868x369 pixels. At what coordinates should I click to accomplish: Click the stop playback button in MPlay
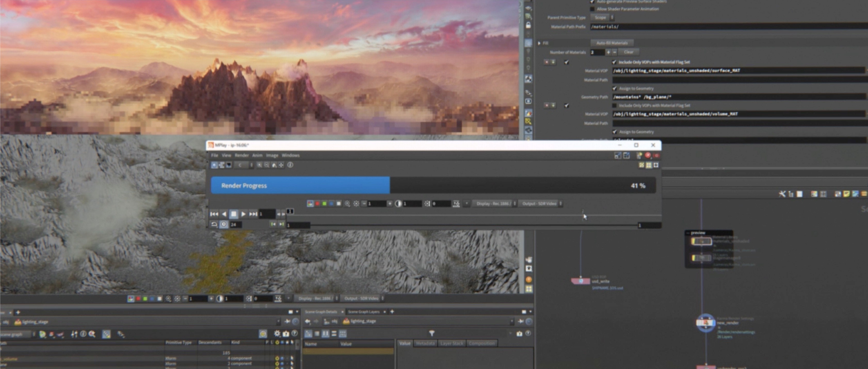point(234,214)
